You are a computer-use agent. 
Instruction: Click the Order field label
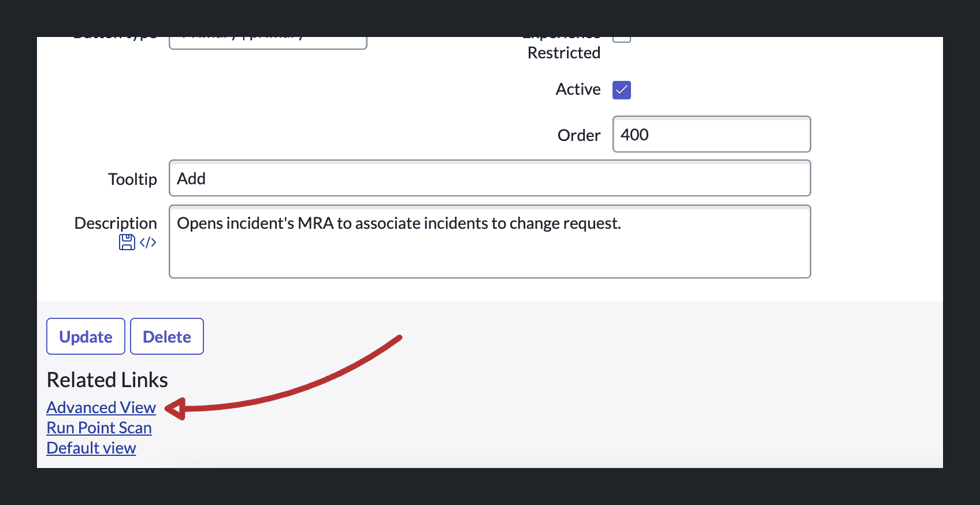point(579,135)
